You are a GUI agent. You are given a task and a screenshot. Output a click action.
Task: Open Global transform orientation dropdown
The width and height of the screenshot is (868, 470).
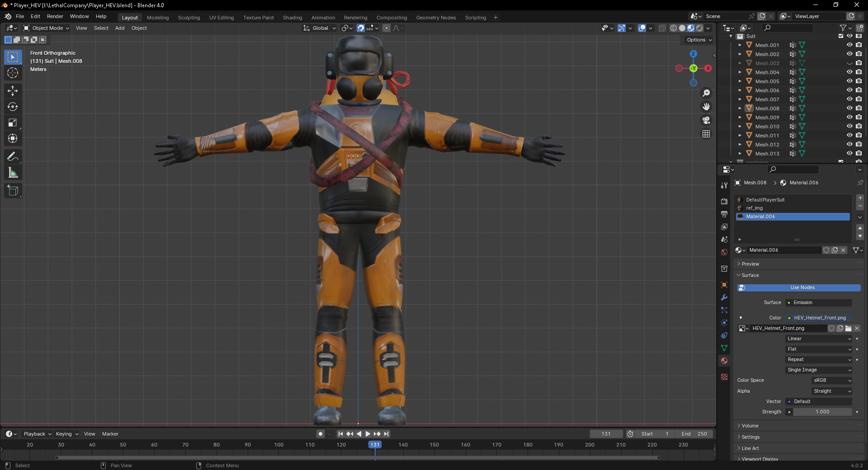319,28
